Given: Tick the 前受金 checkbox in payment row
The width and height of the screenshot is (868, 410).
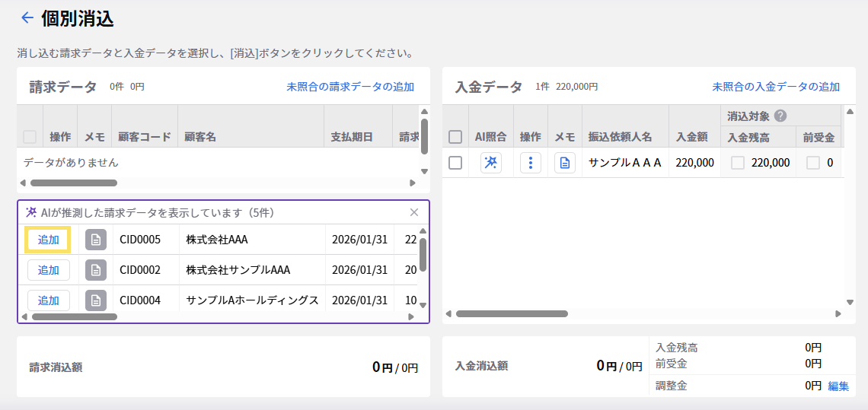Looking at the screenshot, I should pyautogui.click(x=813, y=163).
